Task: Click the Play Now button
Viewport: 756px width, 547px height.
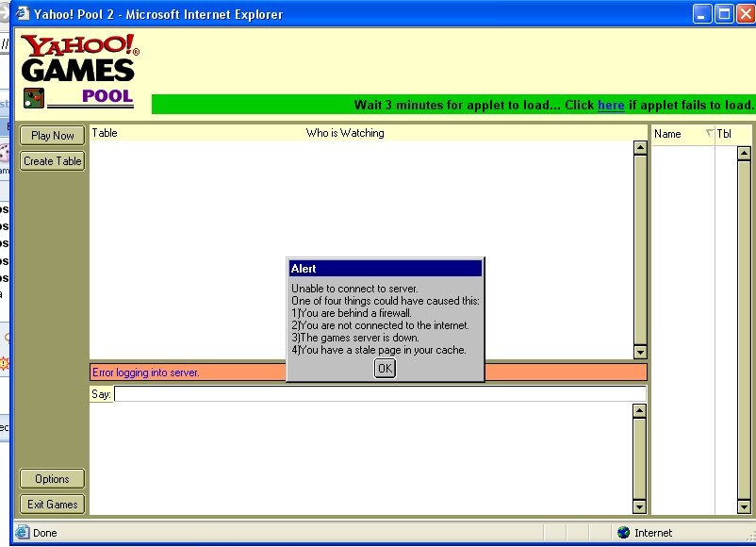Action: pos(53,136)
